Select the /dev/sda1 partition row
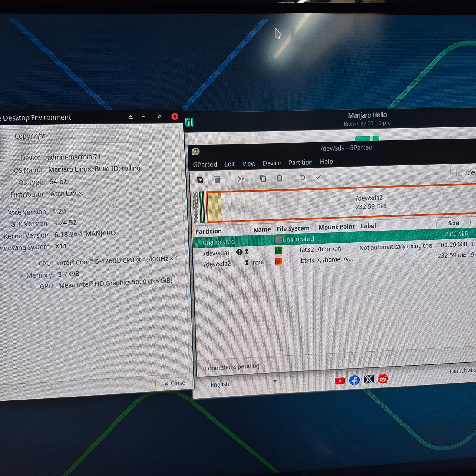476x476 pixels. point(334,249)
